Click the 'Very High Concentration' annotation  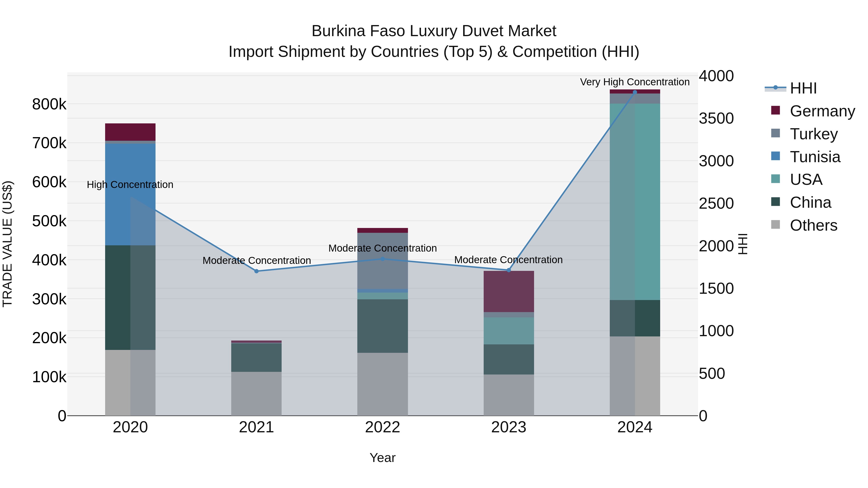point(635,82)
